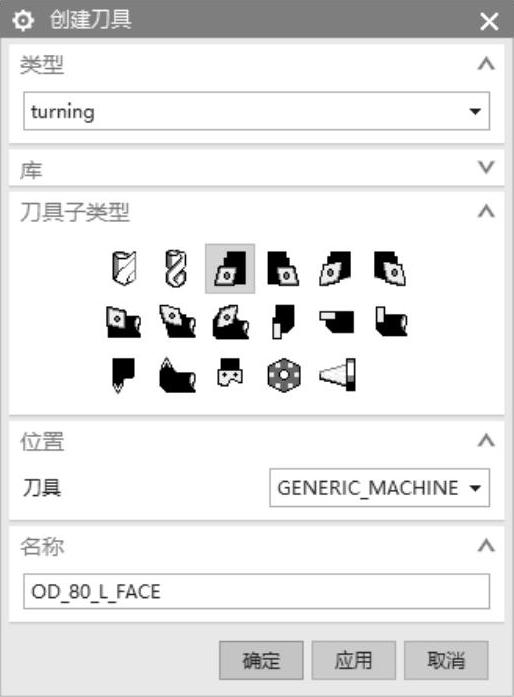The image size is (514, 697).
Task: Open the turning type dropdown
Action: [x=257, y=111]
